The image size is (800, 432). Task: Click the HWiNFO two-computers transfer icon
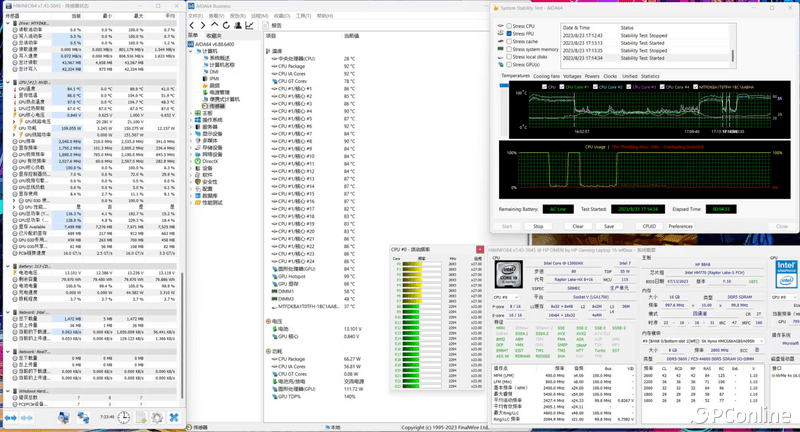click(x=83, y=418)
